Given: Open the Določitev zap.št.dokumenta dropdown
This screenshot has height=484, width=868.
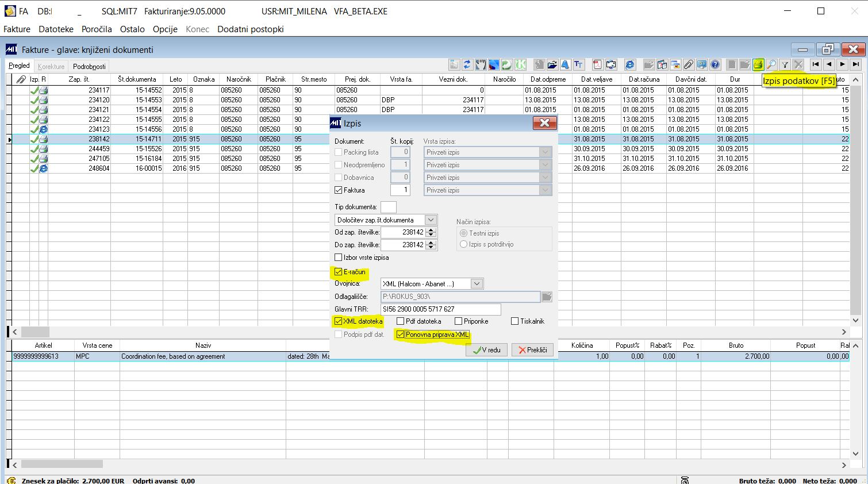Looking at the screenshot, I should click(431, 220).
